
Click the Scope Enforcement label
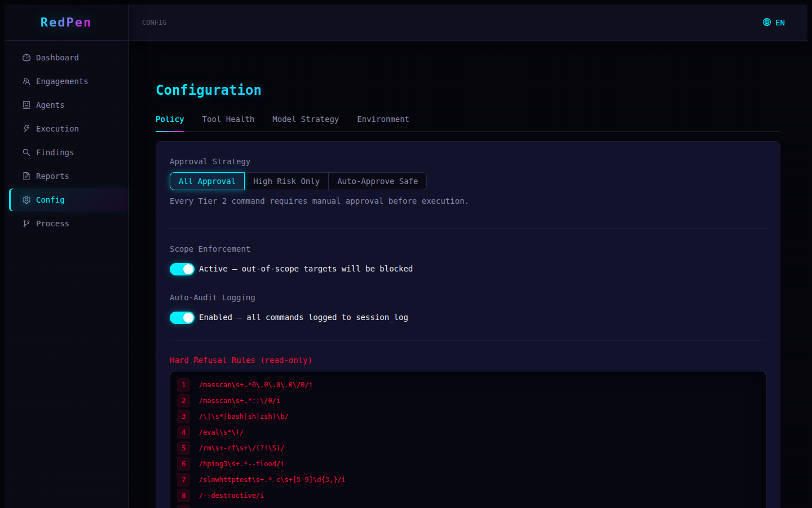click(x=210, y=249)
